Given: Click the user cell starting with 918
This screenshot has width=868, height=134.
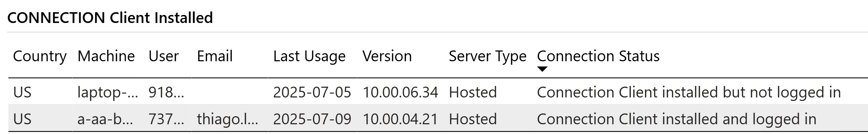Looking at the screenshot, I should tap(166, 92).
